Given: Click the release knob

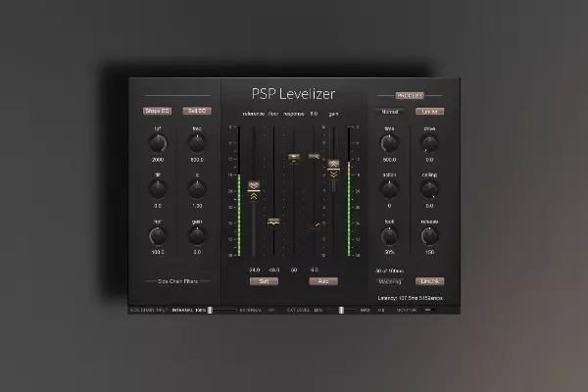Looking at the screenshot, I should tap(429, 236).
